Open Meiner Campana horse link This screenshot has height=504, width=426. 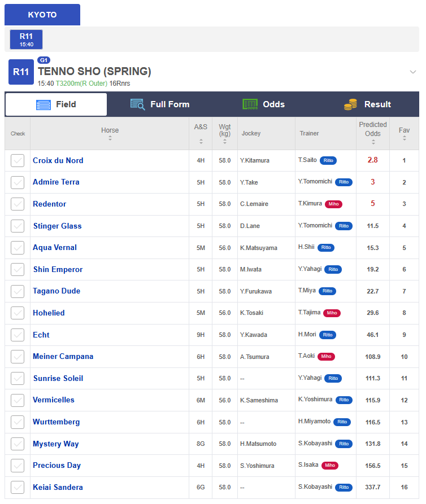click(63, 357)
